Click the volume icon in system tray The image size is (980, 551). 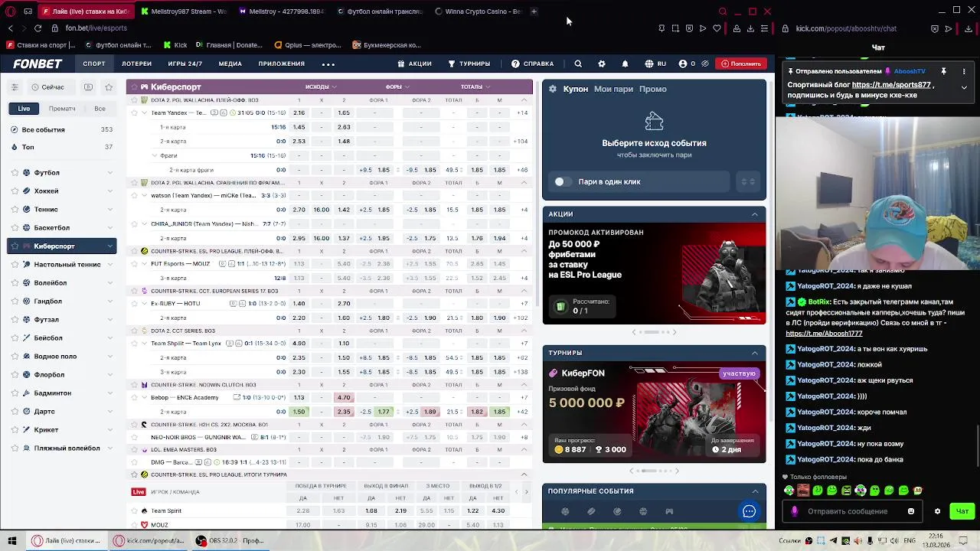point(895,540)
